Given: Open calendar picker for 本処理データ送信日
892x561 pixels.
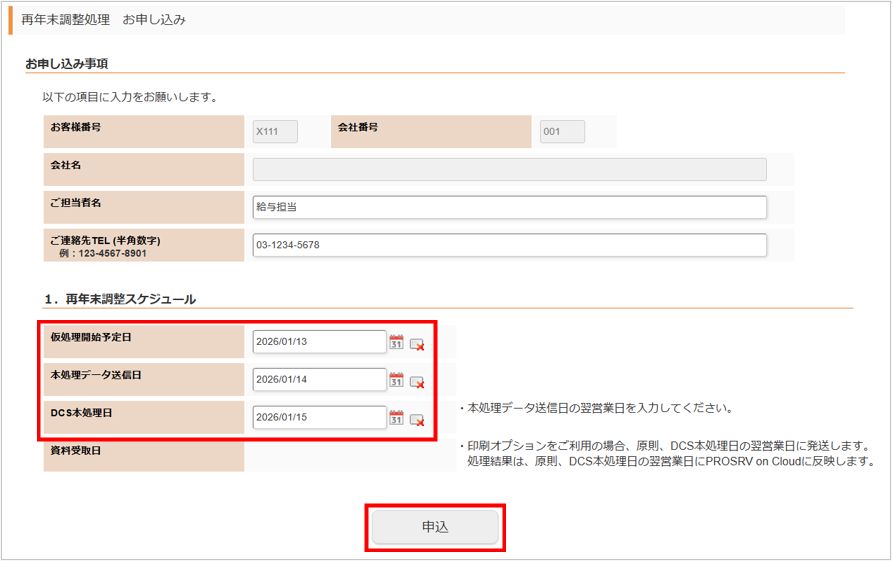Looking at the screenshot, I should [397, 380].
